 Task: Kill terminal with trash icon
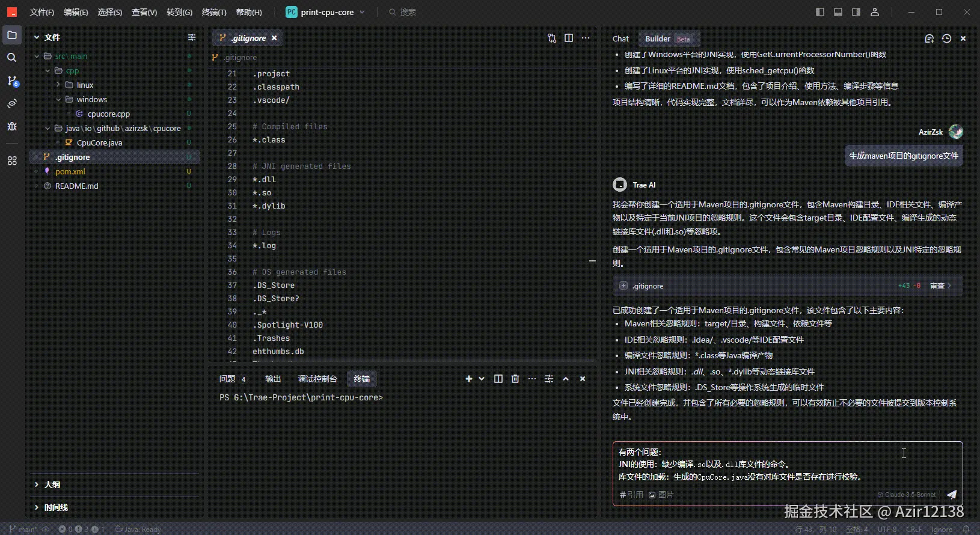tap(515, 379)
